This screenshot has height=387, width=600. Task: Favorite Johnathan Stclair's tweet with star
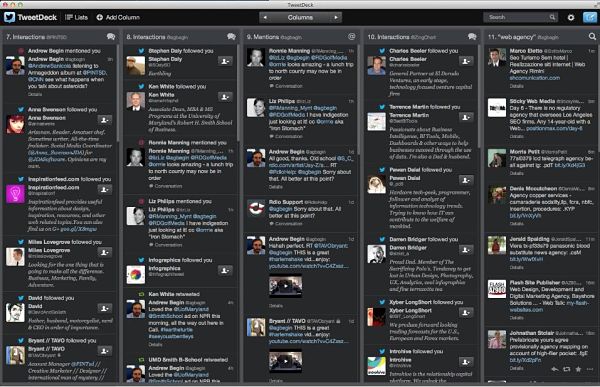pyautogui.click(x=578, y=369)
